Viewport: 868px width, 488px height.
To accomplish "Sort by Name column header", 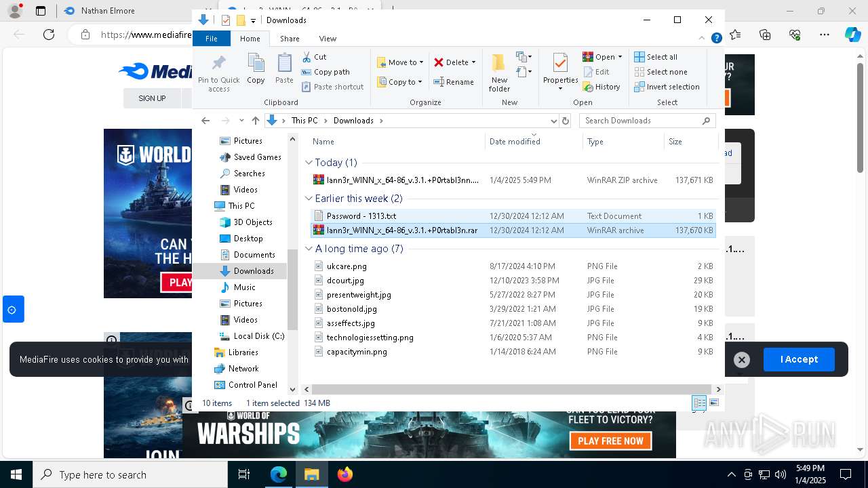I will coord(397,142).
